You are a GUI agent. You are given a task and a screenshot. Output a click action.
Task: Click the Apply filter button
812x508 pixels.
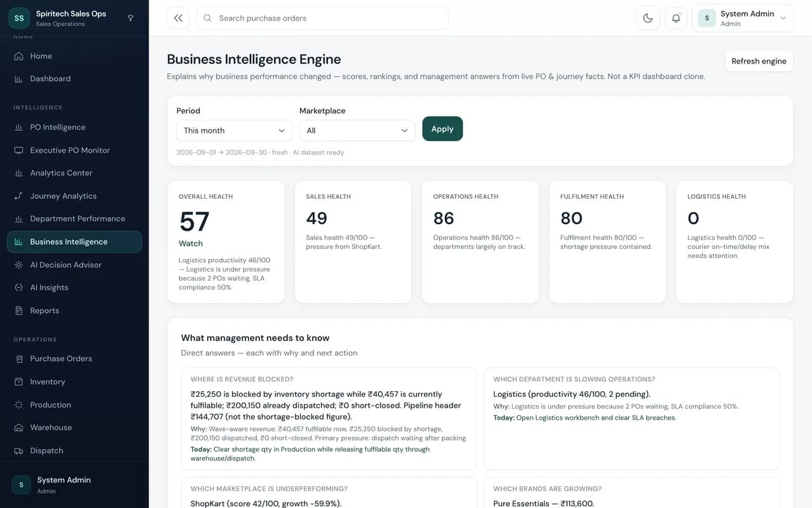pyautogui.click(x=442, y=129)
